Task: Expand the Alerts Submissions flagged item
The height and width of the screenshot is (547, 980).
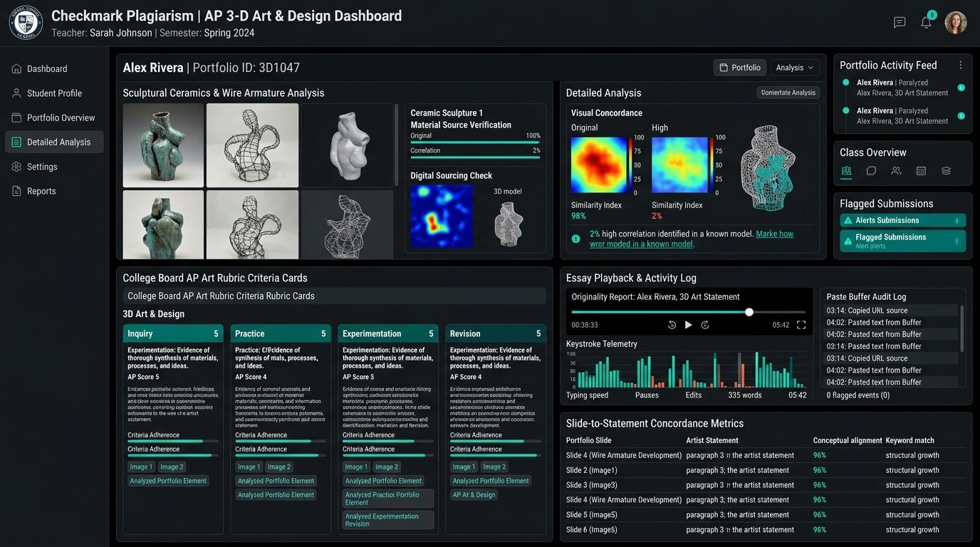Action: [x=902, y=221]
